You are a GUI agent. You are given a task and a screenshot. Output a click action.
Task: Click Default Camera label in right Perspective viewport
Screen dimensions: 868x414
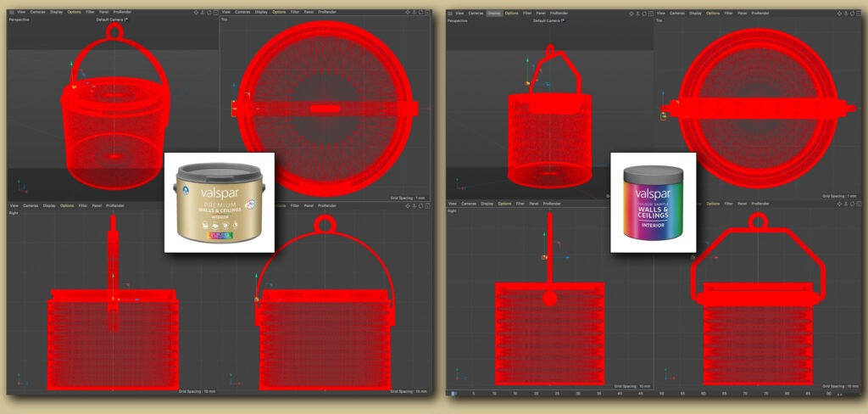click(547, 20)
